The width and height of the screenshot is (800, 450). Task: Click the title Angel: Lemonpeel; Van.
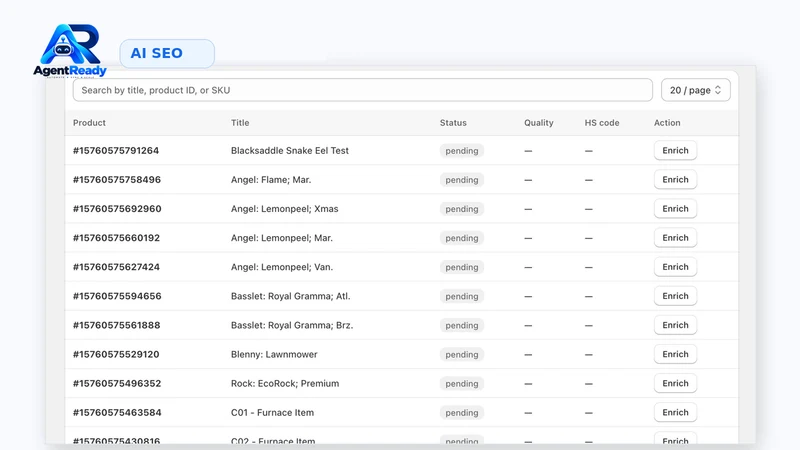(x=282, y=267)
